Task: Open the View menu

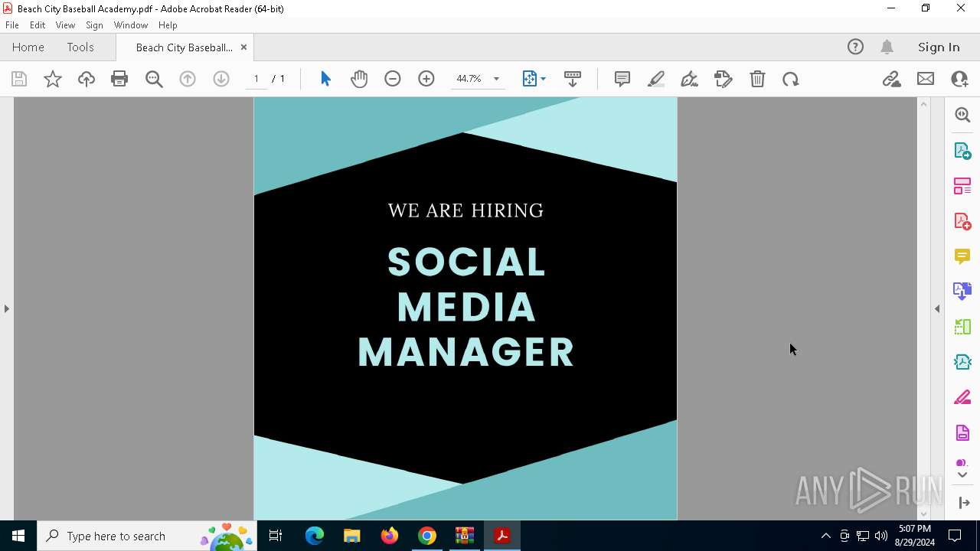Action: pyautogui.click(x=65, y=25)
